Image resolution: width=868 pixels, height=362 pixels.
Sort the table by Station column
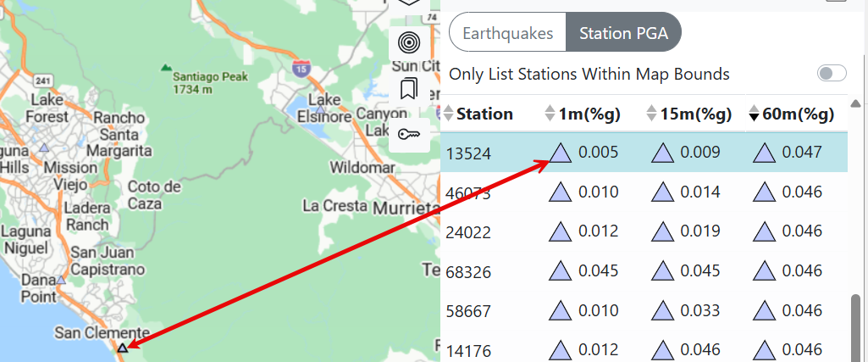point(484,114)
